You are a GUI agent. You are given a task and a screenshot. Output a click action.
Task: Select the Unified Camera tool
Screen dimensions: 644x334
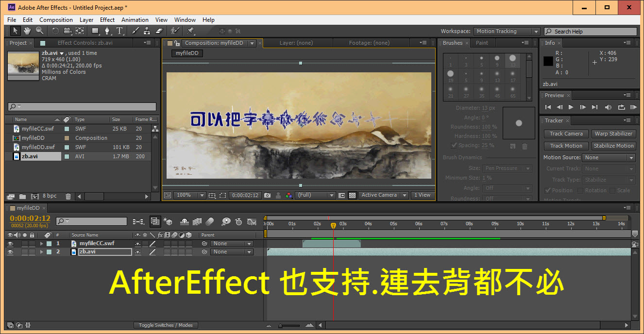67,31
